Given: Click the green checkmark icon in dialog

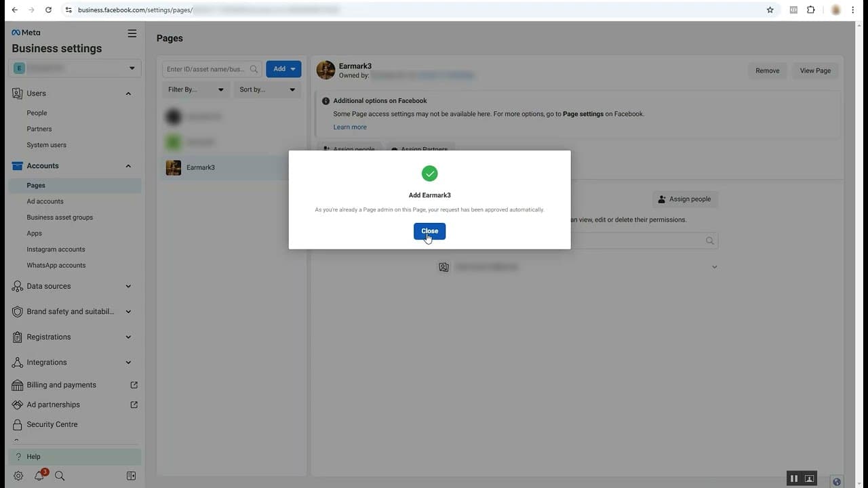Looking at the screenshot, I should [429, 174].
